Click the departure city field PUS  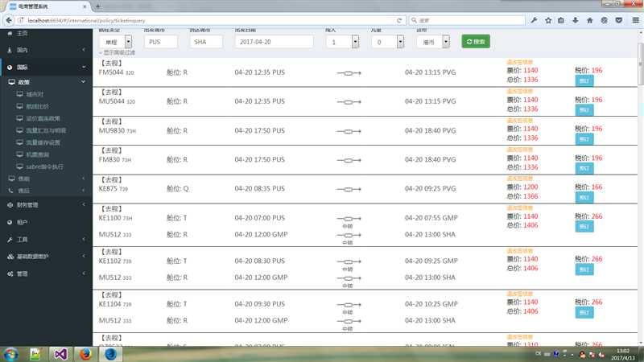[x=160, y=42]
